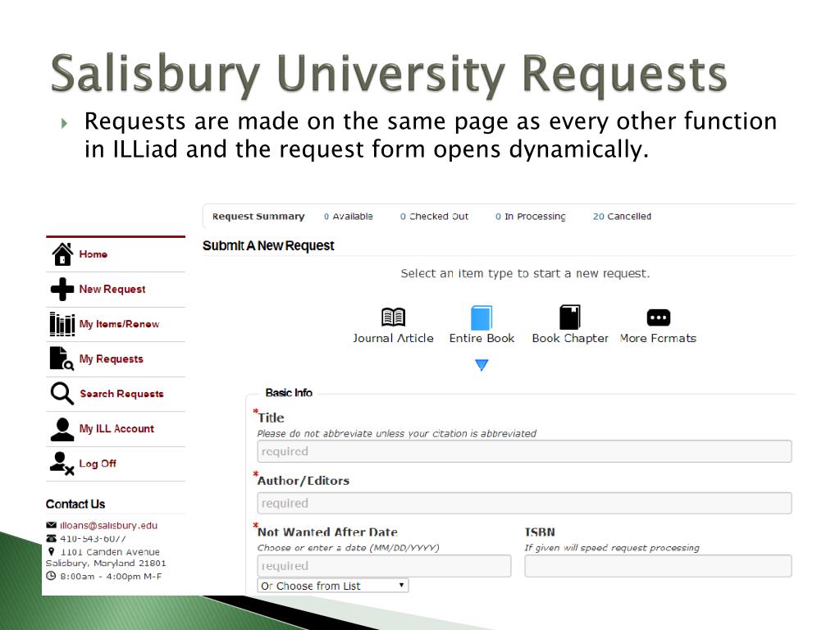Go to My Requests page

(112, 359)
